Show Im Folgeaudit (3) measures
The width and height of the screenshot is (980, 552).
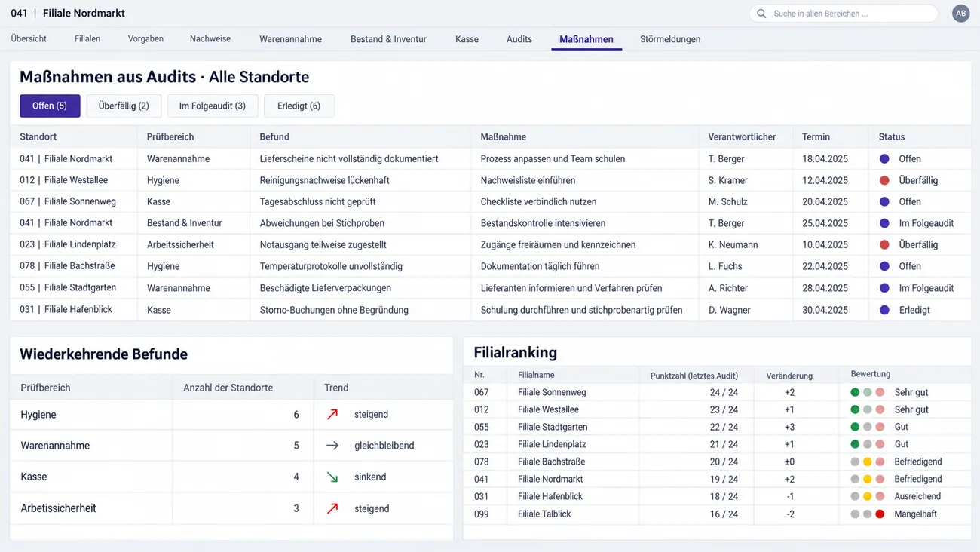pyautogui.click(x=213, y=106)
